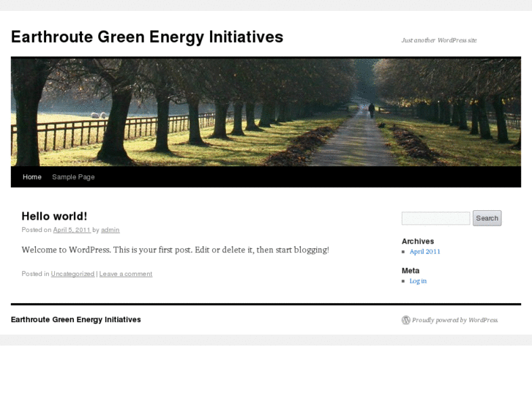Click the Just another WordPress site tagline
Image resolution: width=532 pixels, height=399 pixels.
pos(439,40)
